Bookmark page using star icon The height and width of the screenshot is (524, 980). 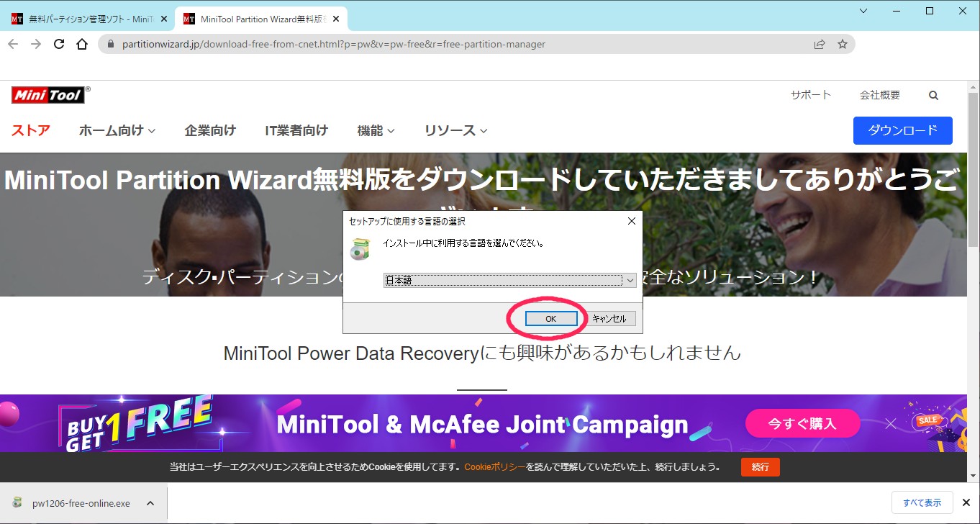pyautogui.click(x=843, y=44)
